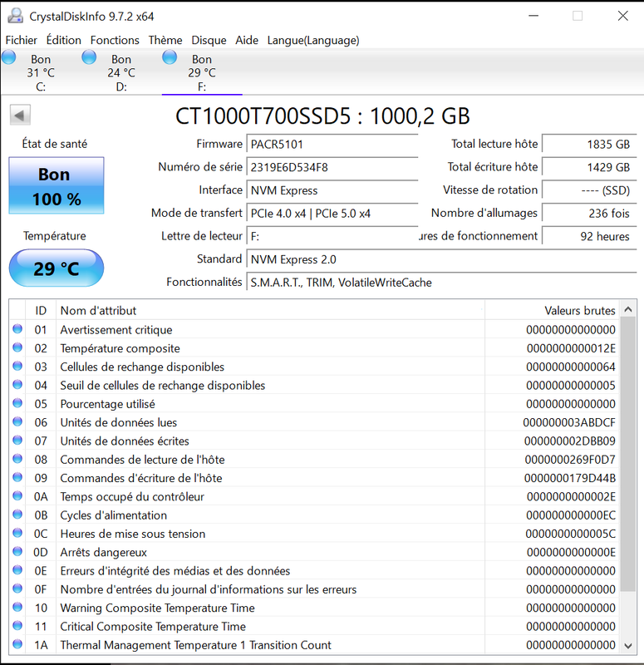The image size is (644, 665).
Task: Close the CrystalDiskInfo window
Action: pyautogui.click(x=622, y=16)
